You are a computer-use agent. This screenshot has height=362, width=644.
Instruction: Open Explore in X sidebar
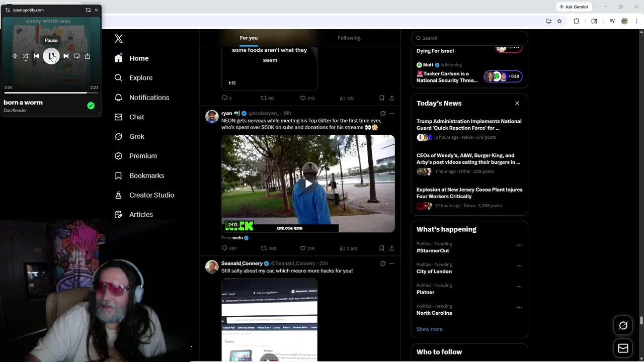[133, 78]
